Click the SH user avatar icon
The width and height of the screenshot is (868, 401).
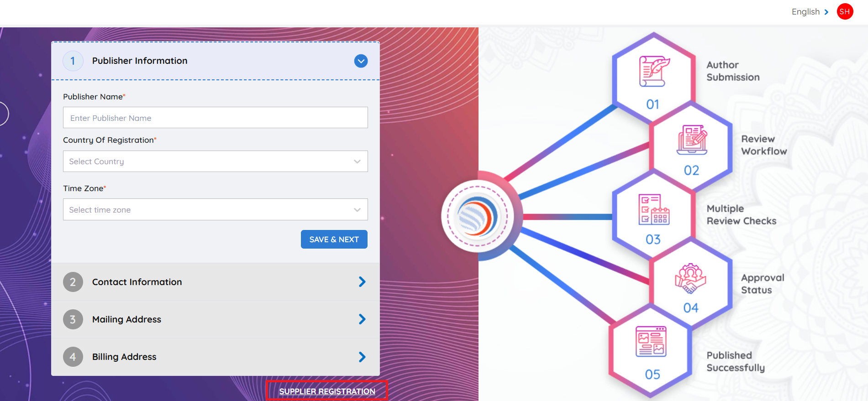[x=845, y=12]
